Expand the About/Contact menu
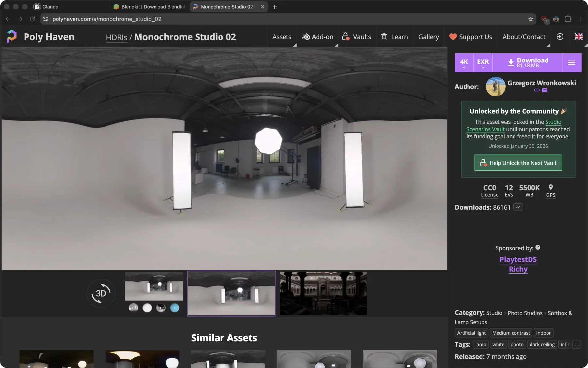 (524, 37)
